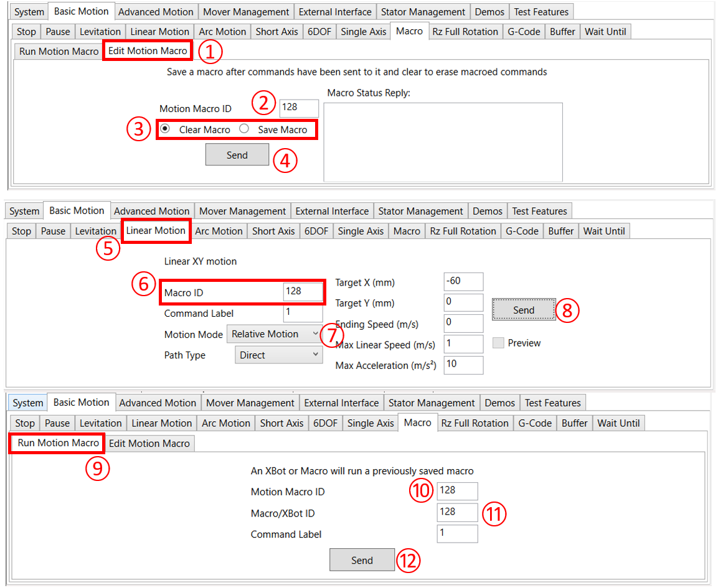Viewport: 718px width, 588px height.
Task: Select the Save Macro radio button
Action: [244, 129]
